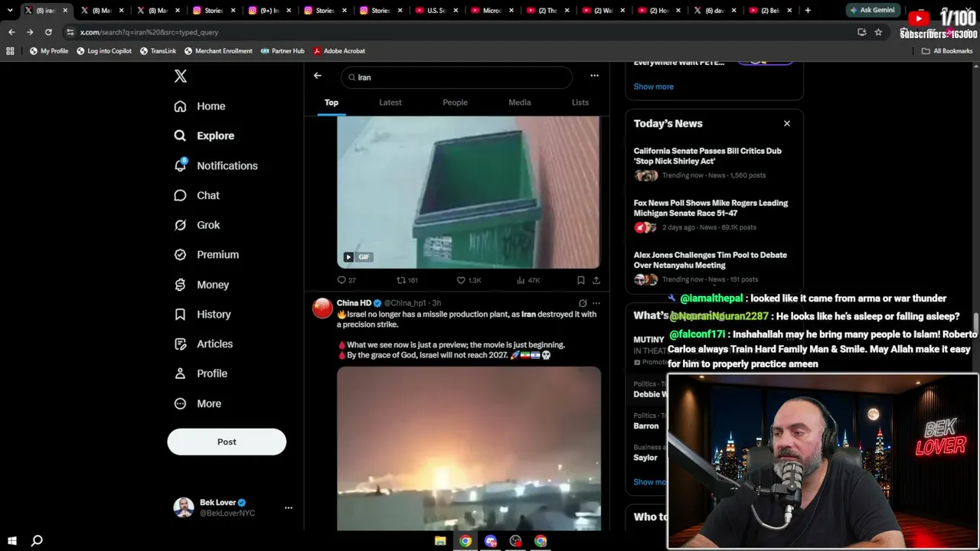View analytics for the dumpster GIF post
980x551 pixels.
[x=529, y=280]
